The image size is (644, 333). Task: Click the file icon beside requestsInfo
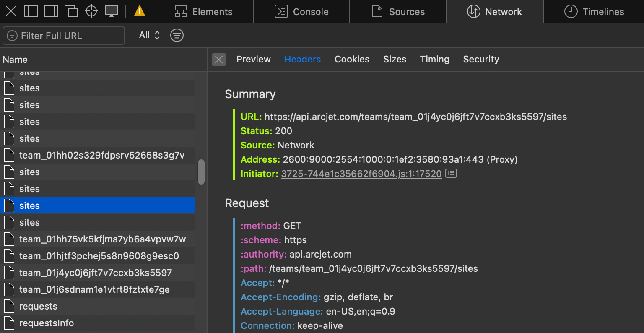pos(9,323)
